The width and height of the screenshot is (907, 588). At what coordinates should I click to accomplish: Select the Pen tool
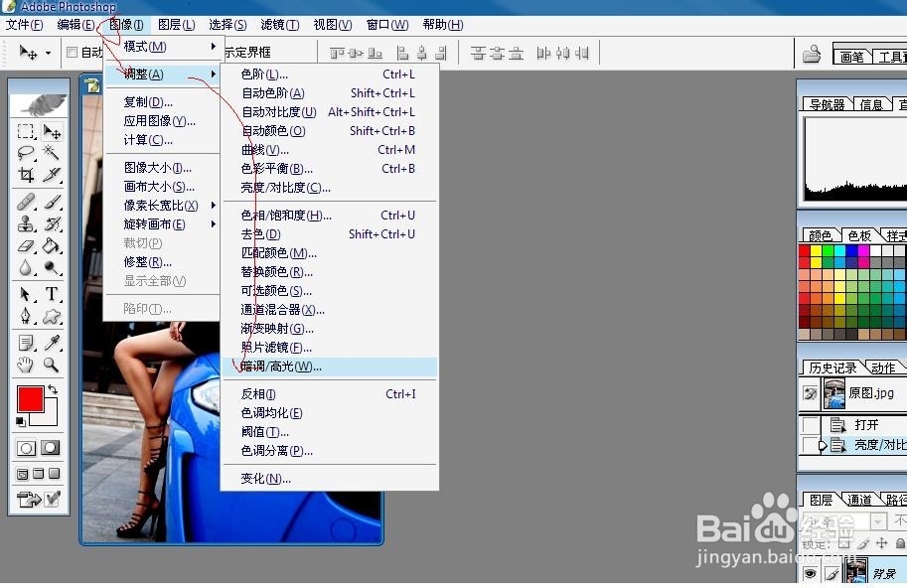24,313
